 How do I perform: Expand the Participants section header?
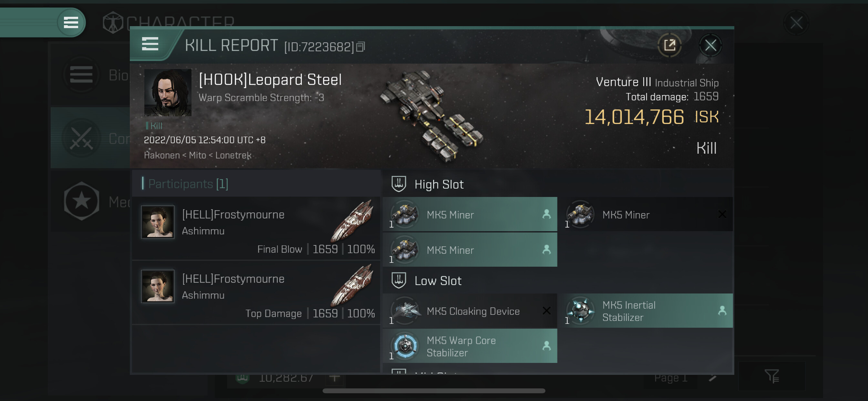point(188,184)
